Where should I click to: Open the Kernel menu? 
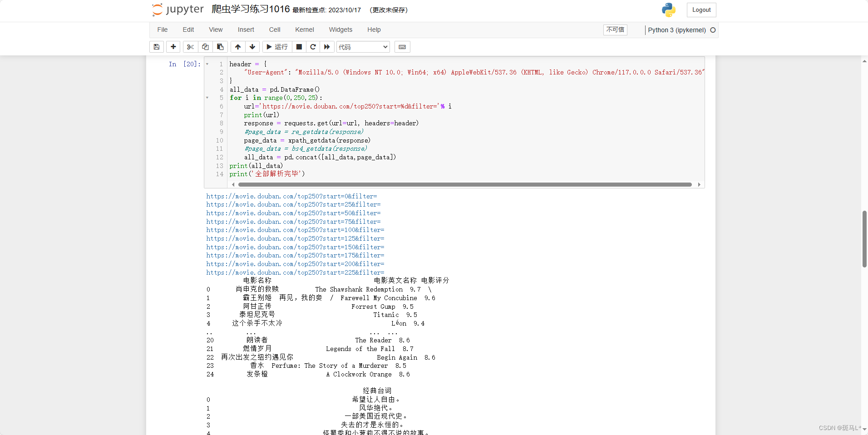[x=305, y=30]
